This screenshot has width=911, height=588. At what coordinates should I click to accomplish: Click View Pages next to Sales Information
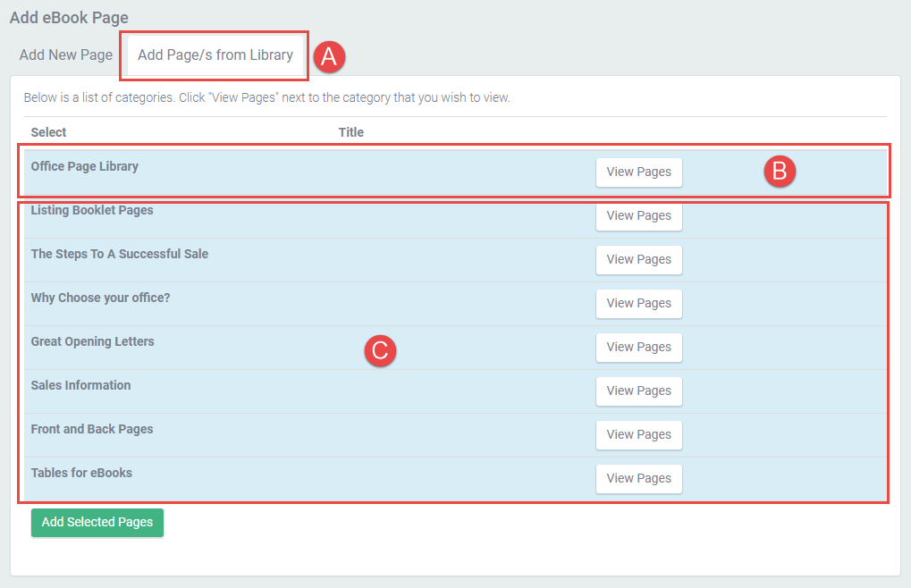click(638, 391)
